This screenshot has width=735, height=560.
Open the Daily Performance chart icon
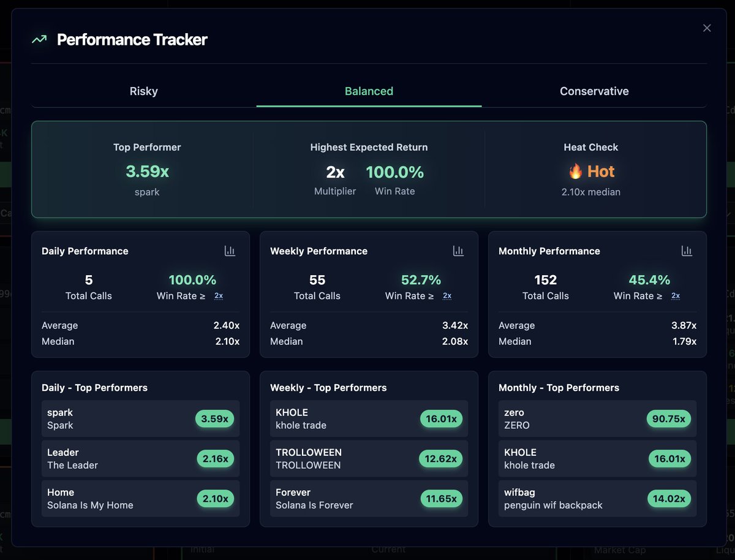click(230, 251)
